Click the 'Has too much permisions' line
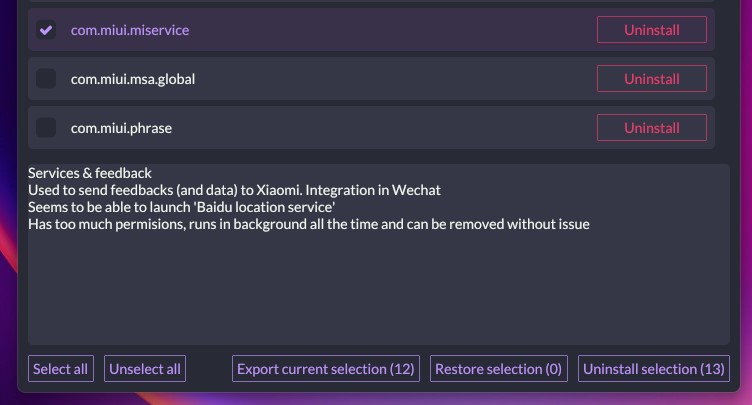The height and width of the screenshot is (405, 752). coord(308,224)
